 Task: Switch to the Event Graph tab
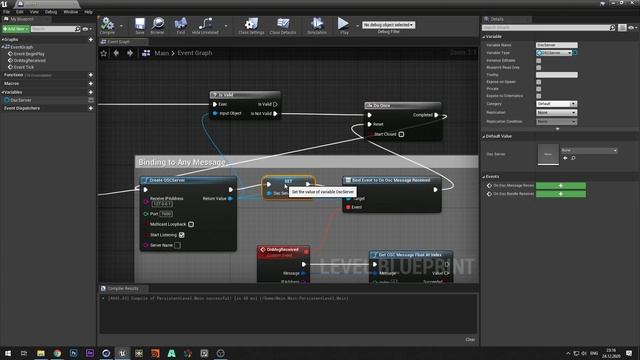(x=118, y=42)
